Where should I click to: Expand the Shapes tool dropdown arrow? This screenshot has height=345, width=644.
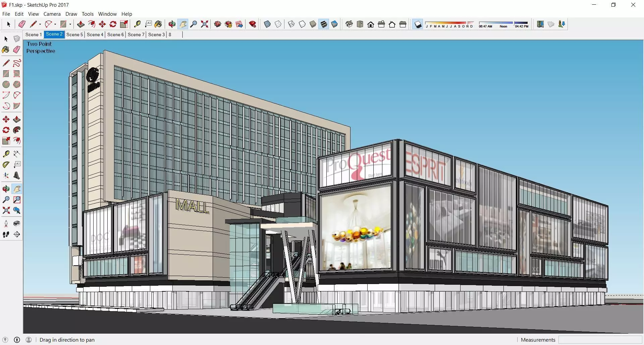(x=70, y=24)
